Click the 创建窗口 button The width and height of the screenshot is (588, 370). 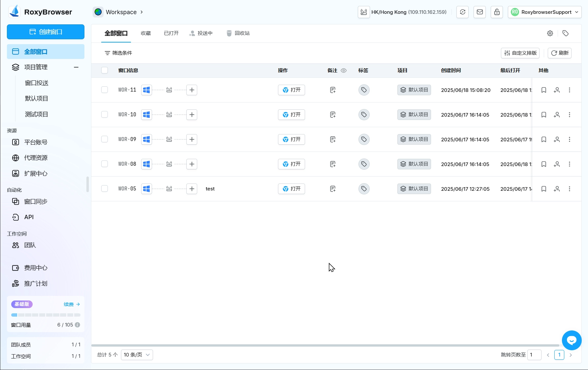(46, 32)
